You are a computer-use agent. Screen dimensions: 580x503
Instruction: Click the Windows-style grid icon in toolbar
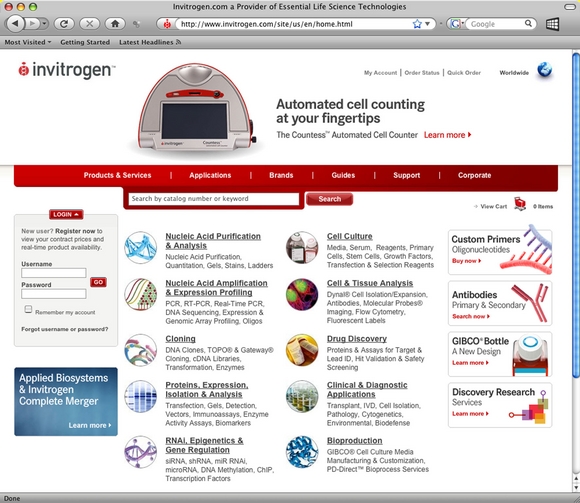coord(552,24)
